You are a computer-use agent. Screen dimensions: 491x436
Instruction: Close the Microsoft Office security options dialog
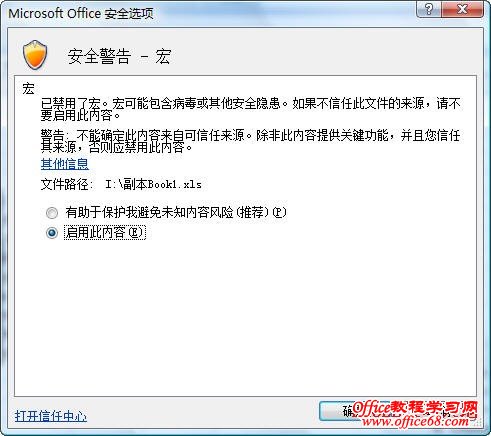point(462,9)
